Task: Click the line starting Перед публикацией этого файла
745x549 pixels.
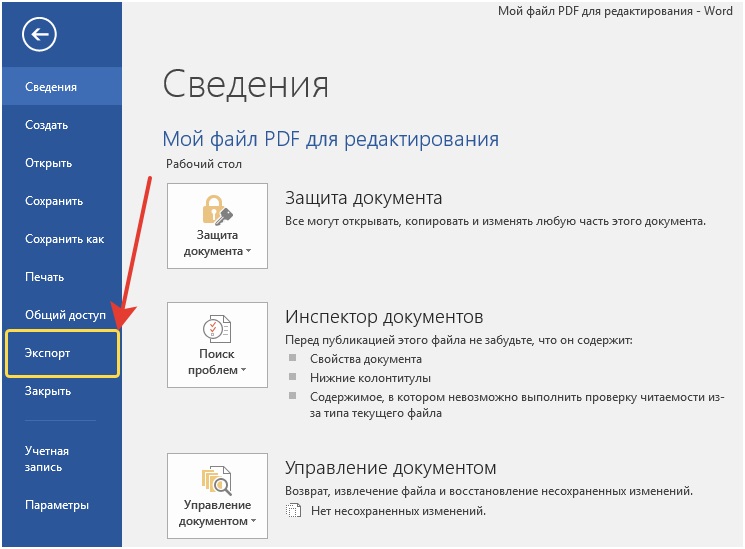Action: 458,340
